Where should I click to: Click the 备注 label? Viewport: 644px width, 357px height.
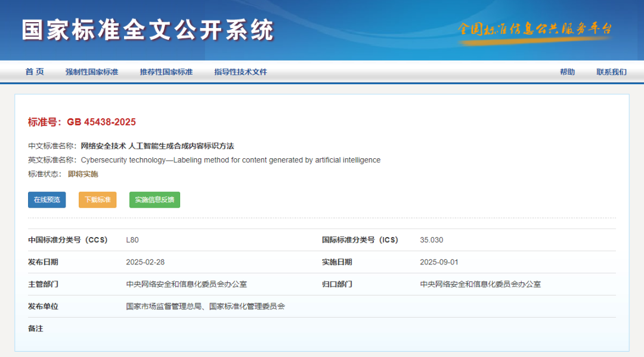point(35,328)
